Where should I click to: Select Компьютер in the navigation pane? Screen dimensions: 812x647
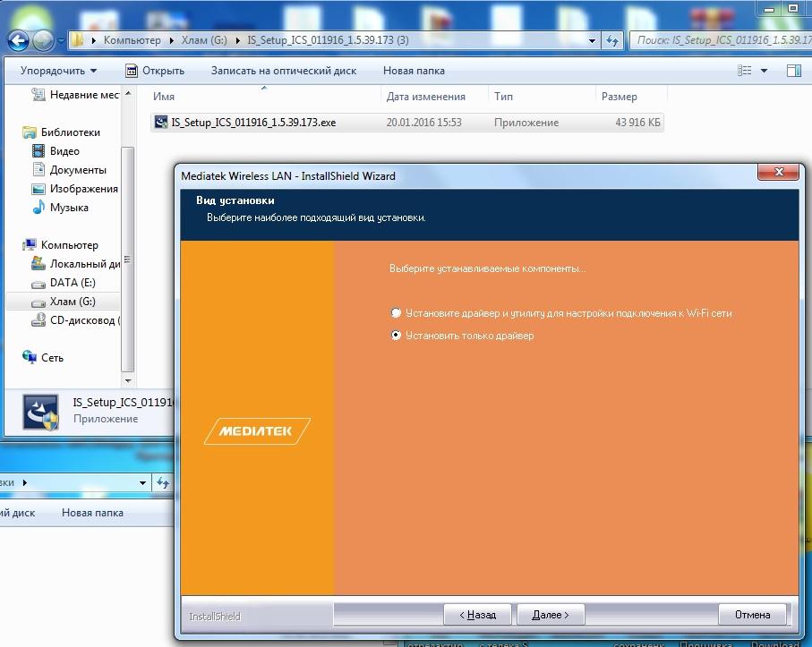point(61,245)
